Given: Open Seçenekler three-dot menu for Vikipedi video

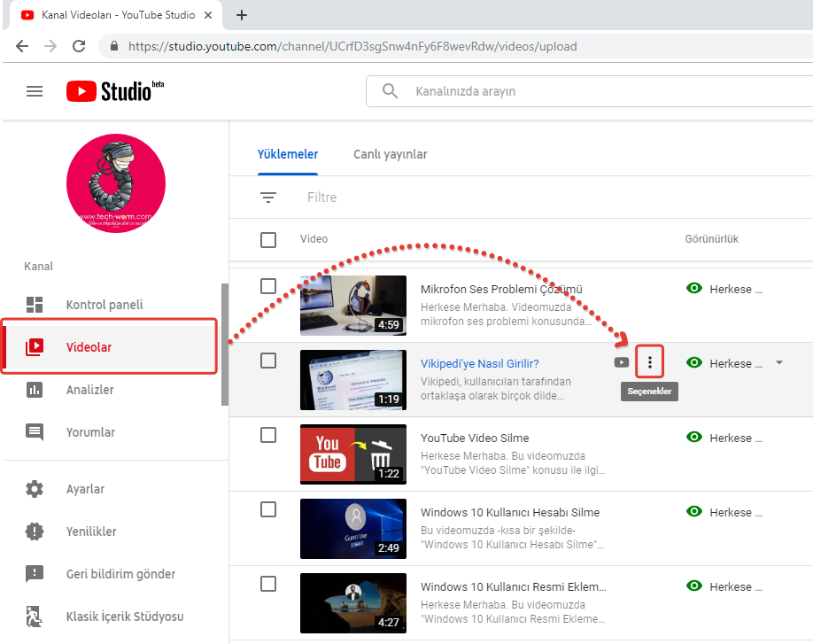Looking at the screenshot, I should coord(650,362).
